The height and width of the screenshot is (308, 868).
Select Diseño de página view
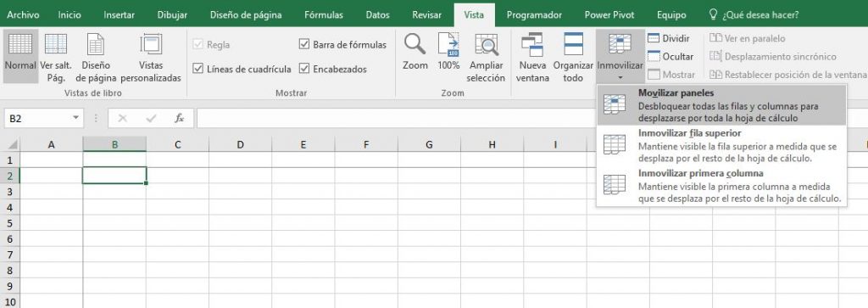coord(96,57)
